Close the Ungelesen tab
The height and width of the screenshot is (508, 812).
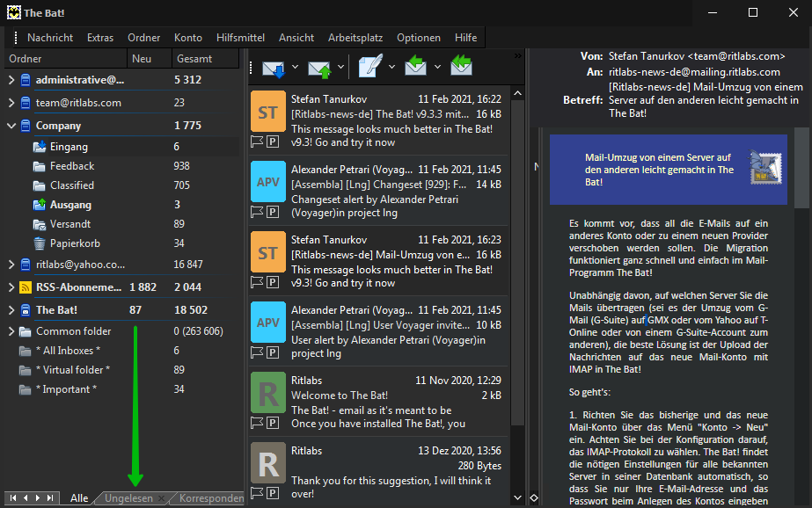point(162,498)
